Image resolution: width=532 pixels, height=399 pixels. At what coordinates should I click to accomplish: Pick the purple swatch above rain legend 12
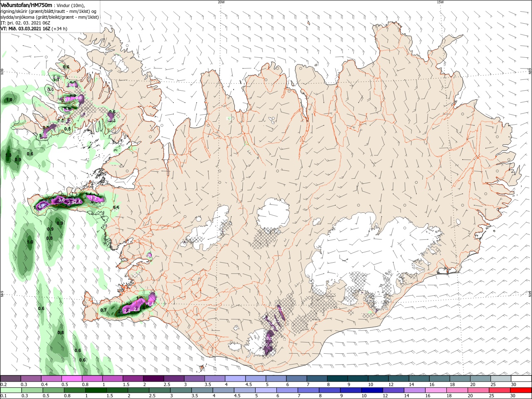click(x=394, y=390)
